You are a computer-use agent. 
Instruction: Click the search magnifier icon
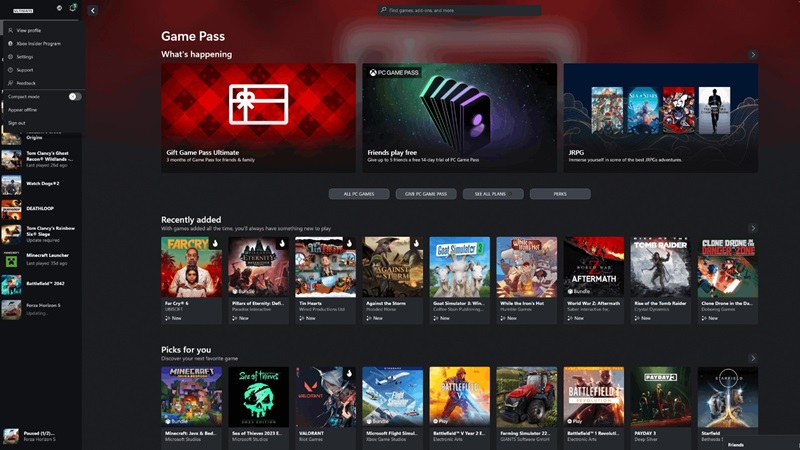tap(383, 10)
